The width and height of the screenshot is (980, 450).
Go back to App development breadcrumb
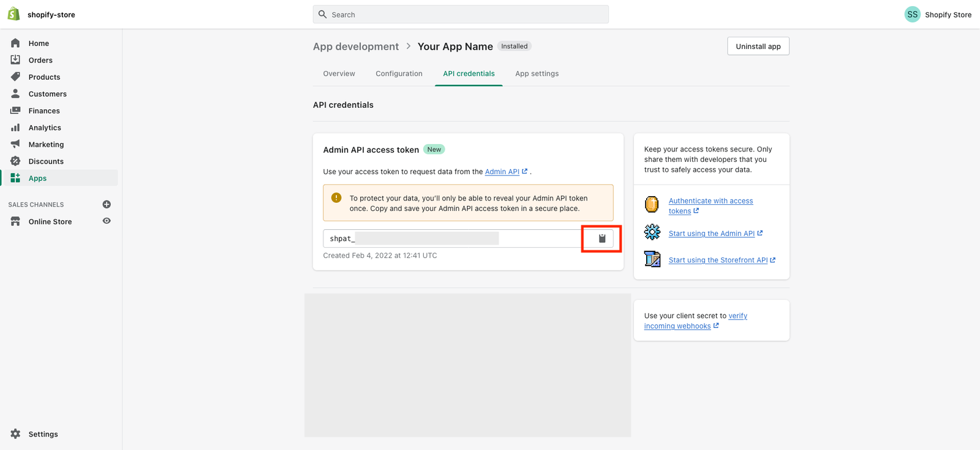[355, 47]
